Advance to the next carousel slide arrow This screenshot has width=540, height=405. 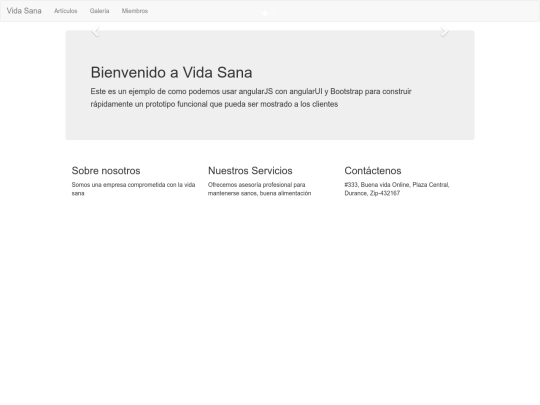[x=445, y=31]
